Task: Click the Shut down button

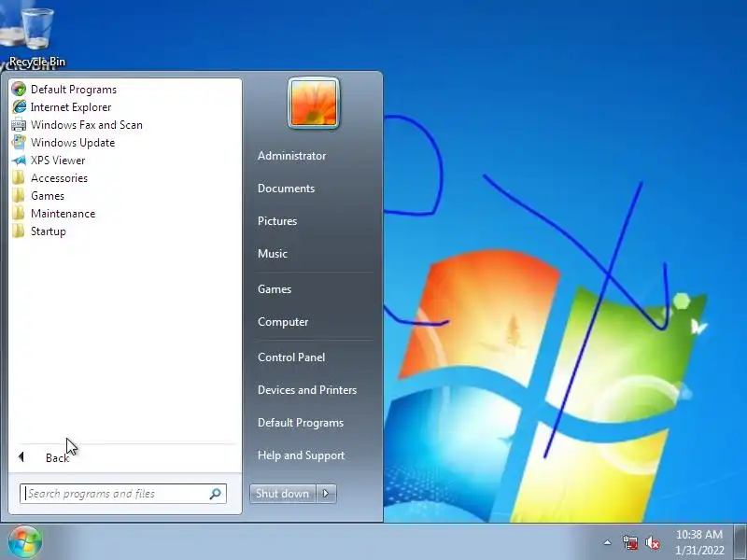Action: [283, 494]
